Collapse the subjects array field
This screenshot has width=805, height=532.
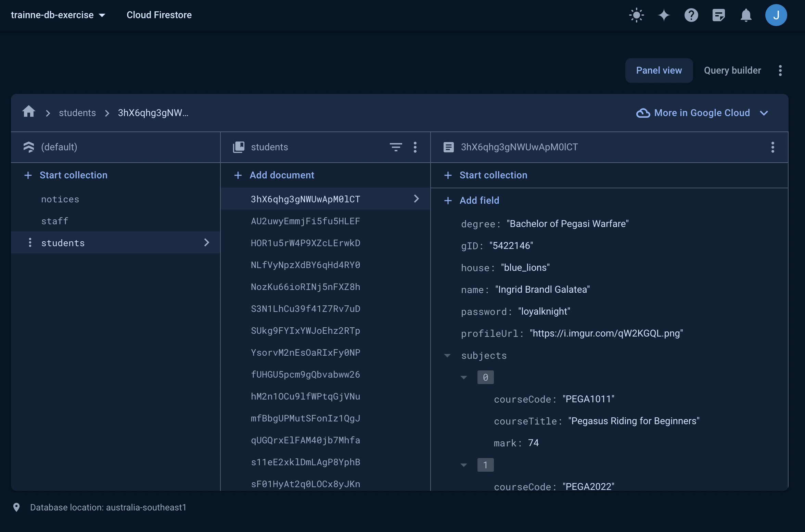pos(447,356)
